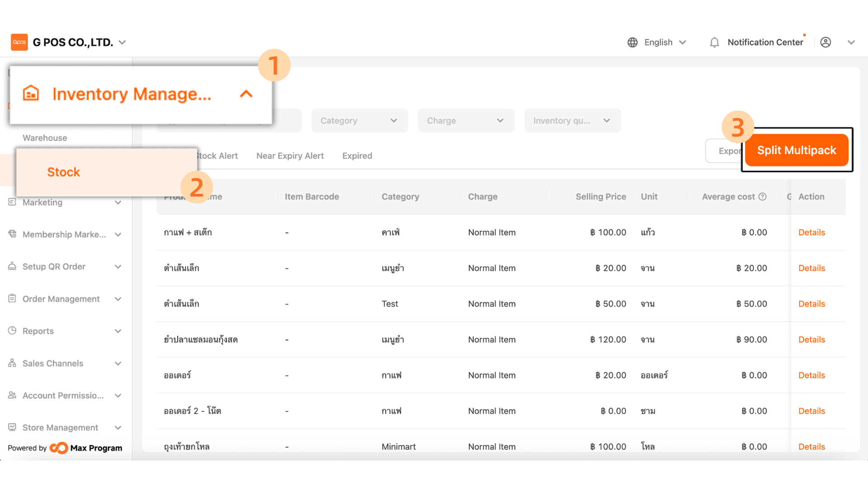The height and width of the screenshot is (488, 868).
Task: Open the user profile icon
Action: [826, 42]
